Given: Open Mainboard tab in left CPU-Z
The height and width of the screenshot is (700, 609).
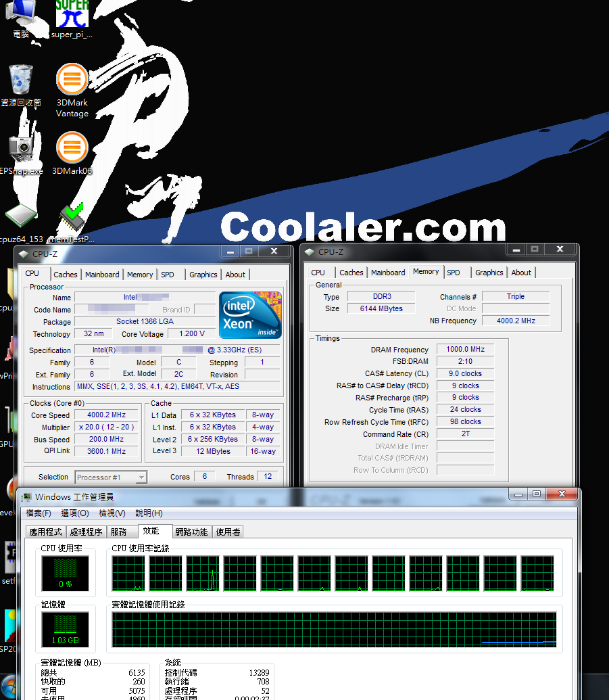Looking at the screenshot, I should click(102, 275).
